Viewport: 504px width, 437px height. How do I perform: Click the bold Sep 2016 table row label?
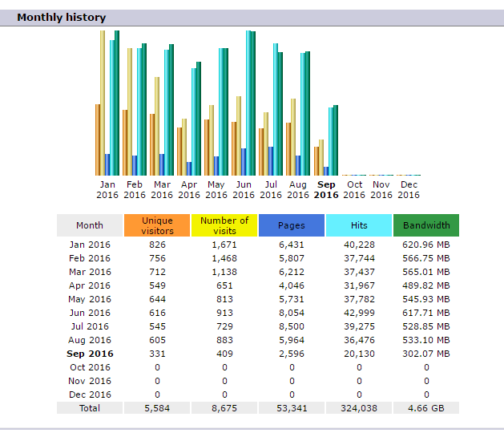coord(90,354)
